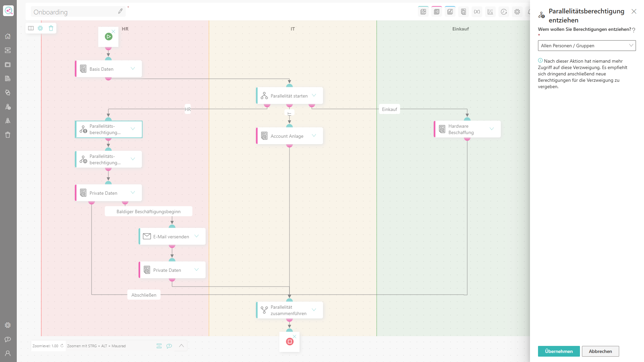Open the scatter chart statistics icon
Screen dimensions: 644x362
click(x=490, y=12)
